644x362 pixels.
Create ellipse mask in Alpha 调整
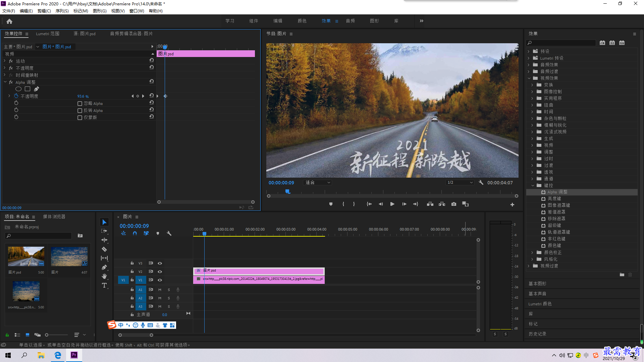pos(18,89)
